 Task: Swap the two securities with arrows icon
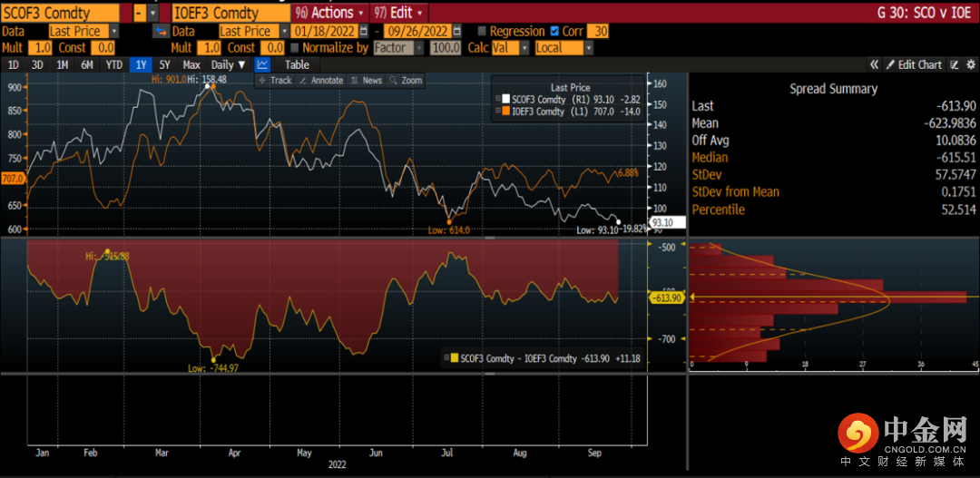tap(162, 31)
